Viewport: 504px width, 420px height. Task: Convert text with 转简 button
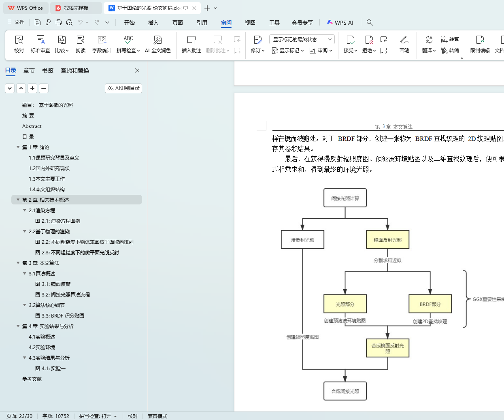click(450, 51)
